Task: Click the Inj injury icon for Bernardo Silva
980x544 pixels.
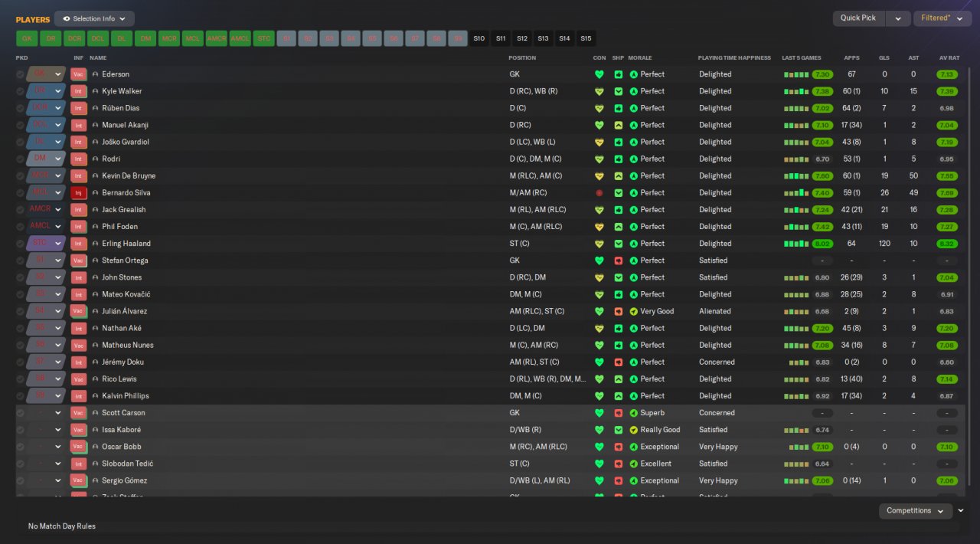Action: tap(78, 193)
